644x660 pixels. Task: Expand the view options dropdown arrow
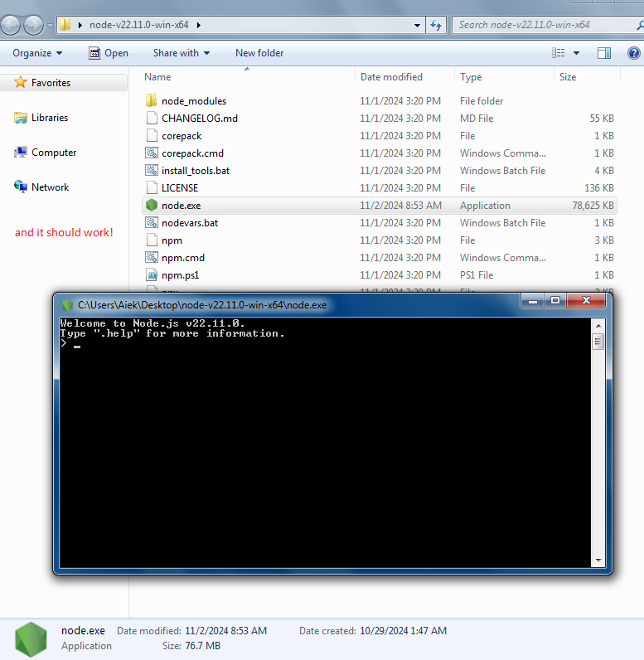click(576, 53)
